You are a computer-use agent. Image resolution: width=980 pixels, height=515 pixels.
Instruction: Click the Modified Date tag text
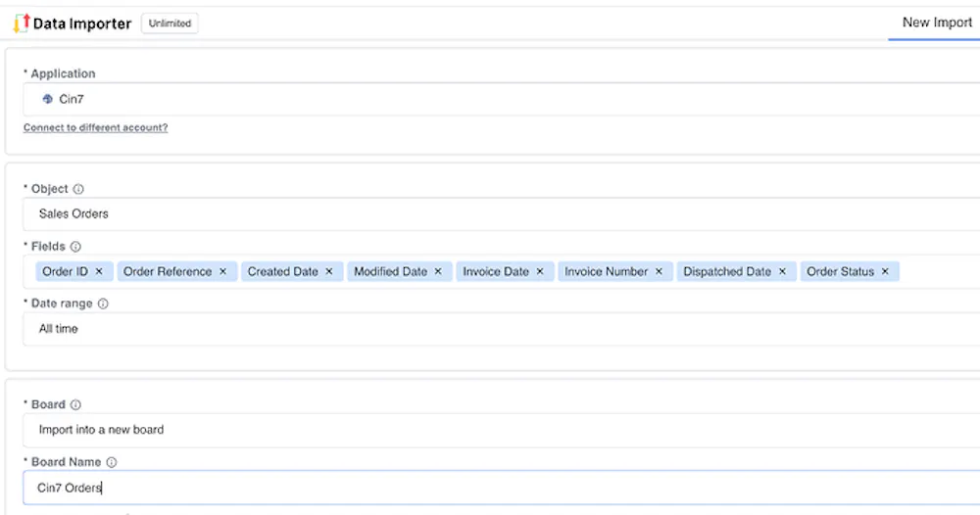(x=391, y=271)
